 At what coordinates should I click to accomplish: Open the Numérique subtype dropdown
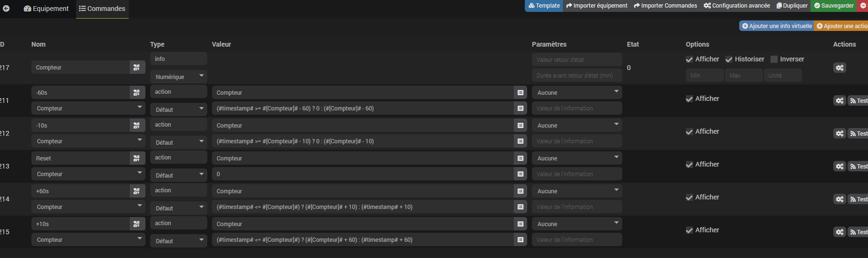[x=178, y=77]
